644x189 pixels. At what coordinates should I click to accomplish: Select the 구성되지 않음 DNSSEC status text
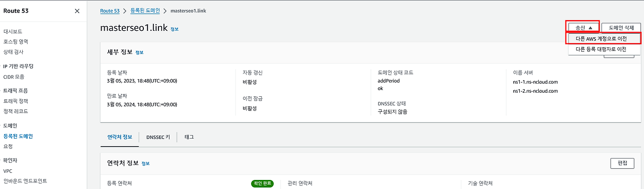[392, 111]
